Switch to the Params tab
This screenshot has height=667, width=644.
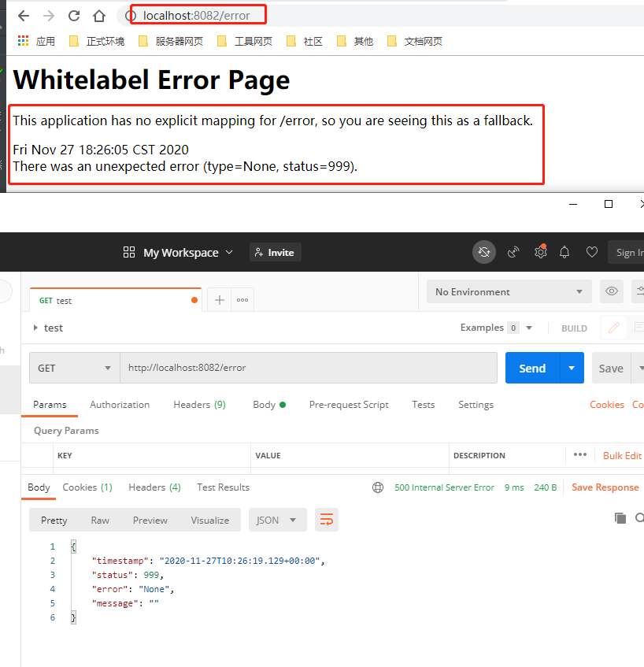coord(50,405)
